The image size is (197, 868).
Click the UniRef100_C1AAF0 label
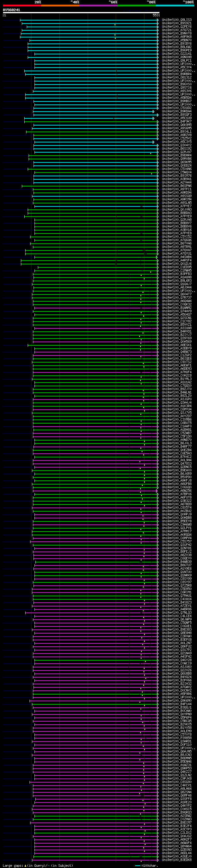[177, 426]
